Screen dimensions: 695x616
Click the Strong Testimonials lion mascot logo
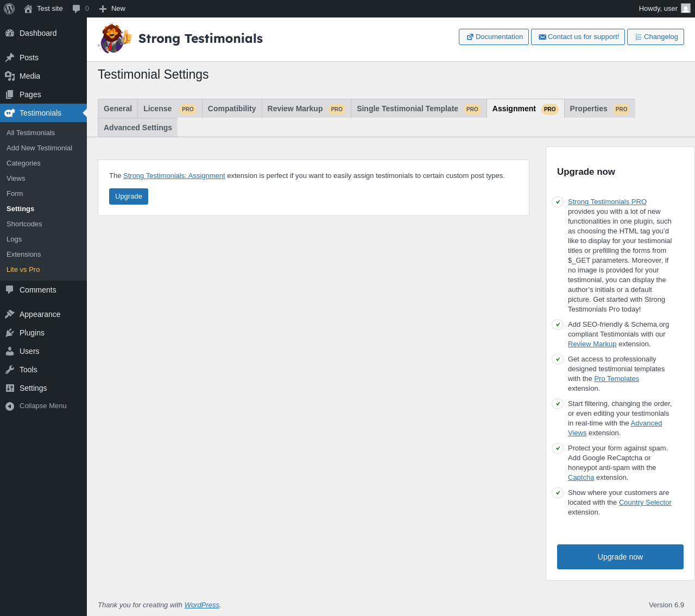tap(115, 39)
